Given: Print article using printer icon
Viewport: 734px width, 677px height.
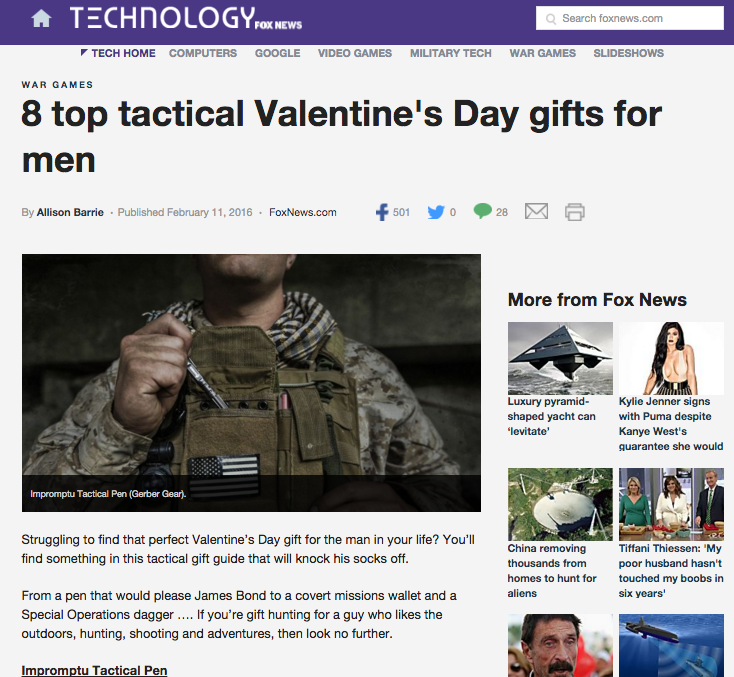Looking at the screenshot, I should (x=575, y=212).
